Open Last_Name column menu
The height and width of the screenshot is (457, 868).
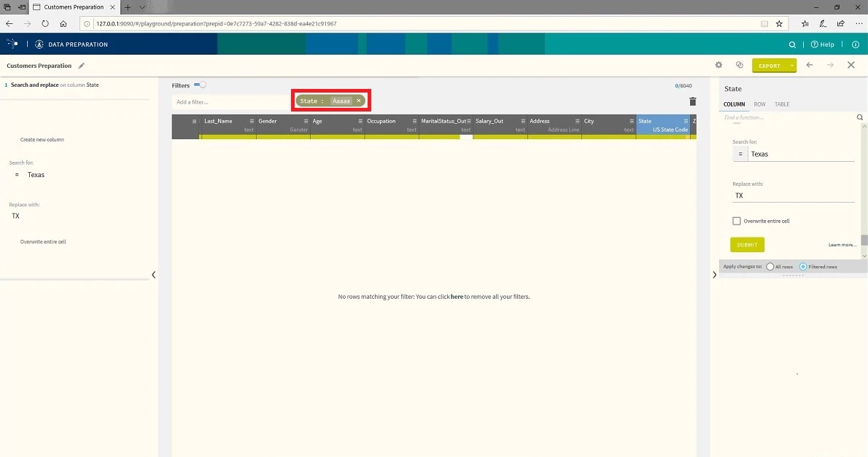pyautogui.click(x=252, y=121)
